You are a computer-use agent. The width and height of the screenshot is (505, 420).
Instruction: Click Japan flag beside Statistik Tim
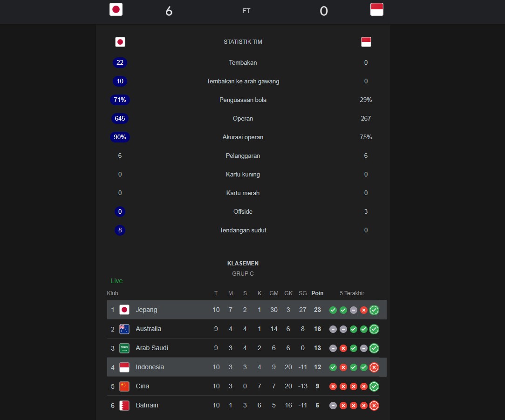[x=120, y=42]
